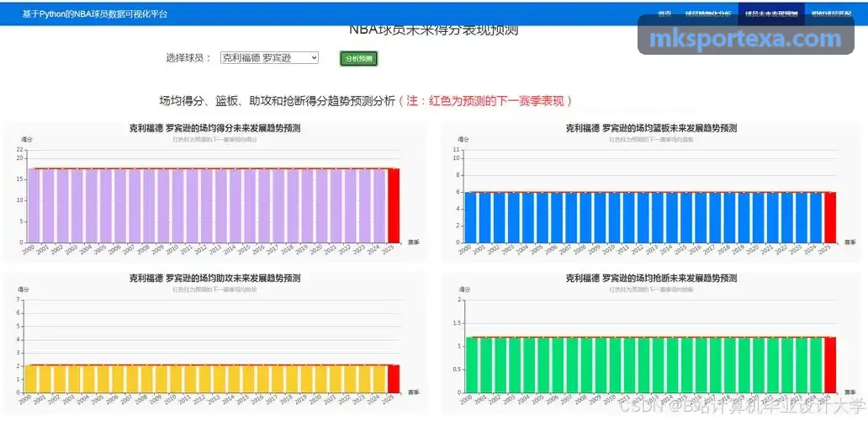The image size is (868, 421).
Task: Click the green 分析预测 button
Action: click(x=358, y=59)
